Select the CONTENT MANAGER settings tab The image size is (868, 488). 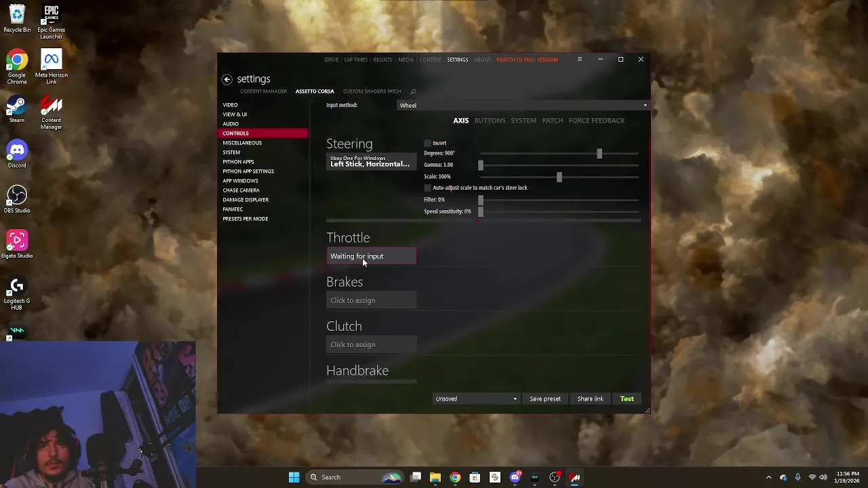(x=263, y=91)
